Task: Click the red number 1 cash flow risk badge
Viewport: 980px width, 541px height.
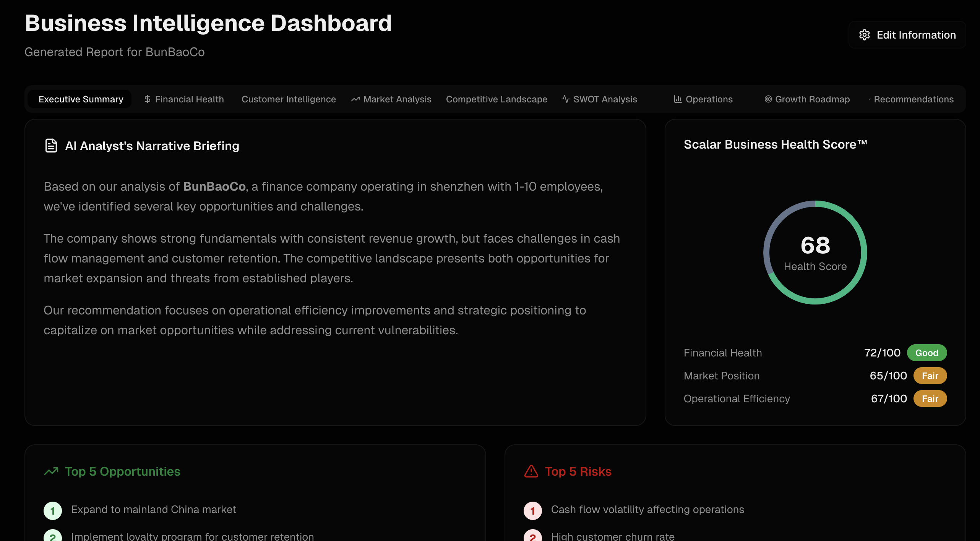Action: (x=532, y=511)
